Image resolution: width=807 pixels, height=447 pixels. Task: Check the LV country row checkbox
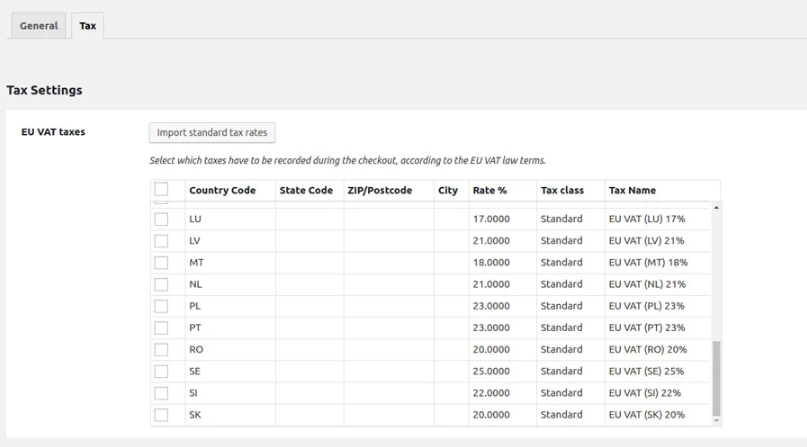161,241
